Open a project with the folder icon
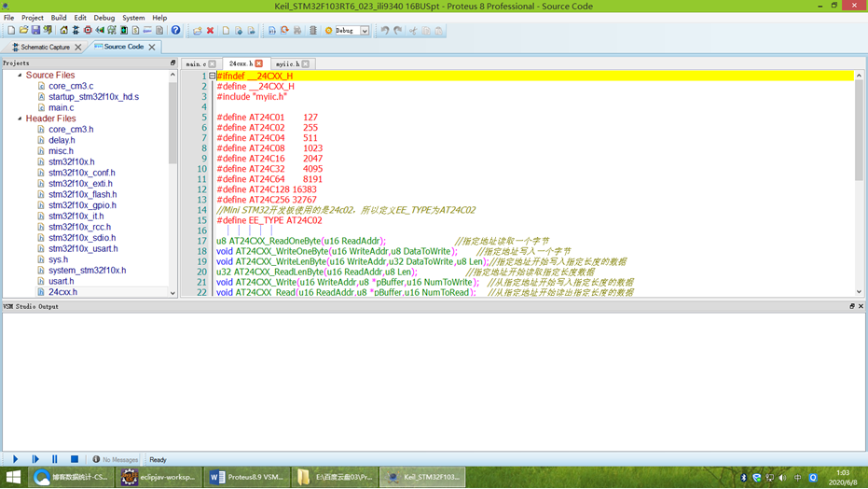The image size is (868, 489). (23, 31)
